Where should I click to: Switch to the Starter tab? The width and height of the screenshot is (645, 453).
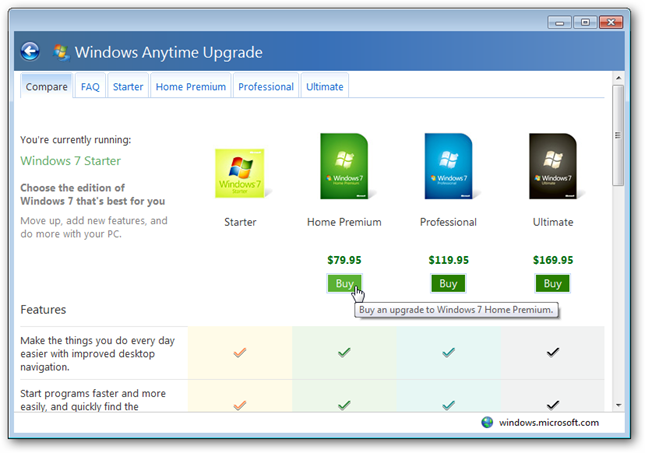point(128,86)
